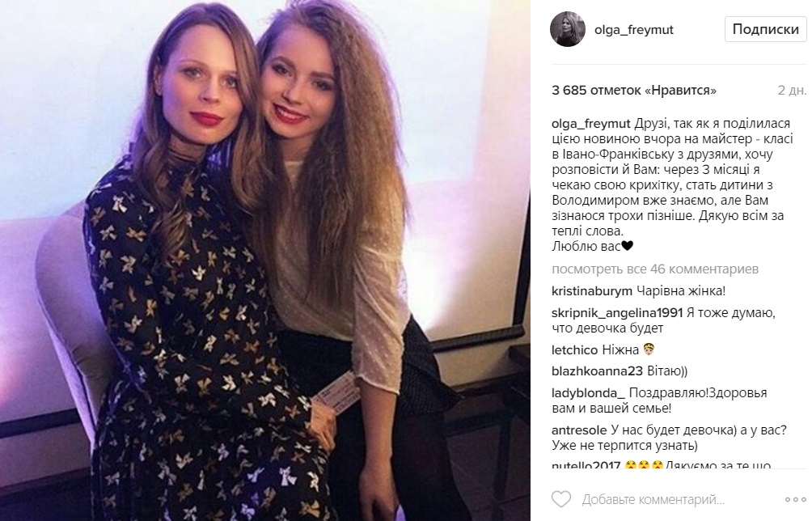Click the black heart emoji in caption
The height and width of the screenshot is (521, 812).
[x=627, y=247]
